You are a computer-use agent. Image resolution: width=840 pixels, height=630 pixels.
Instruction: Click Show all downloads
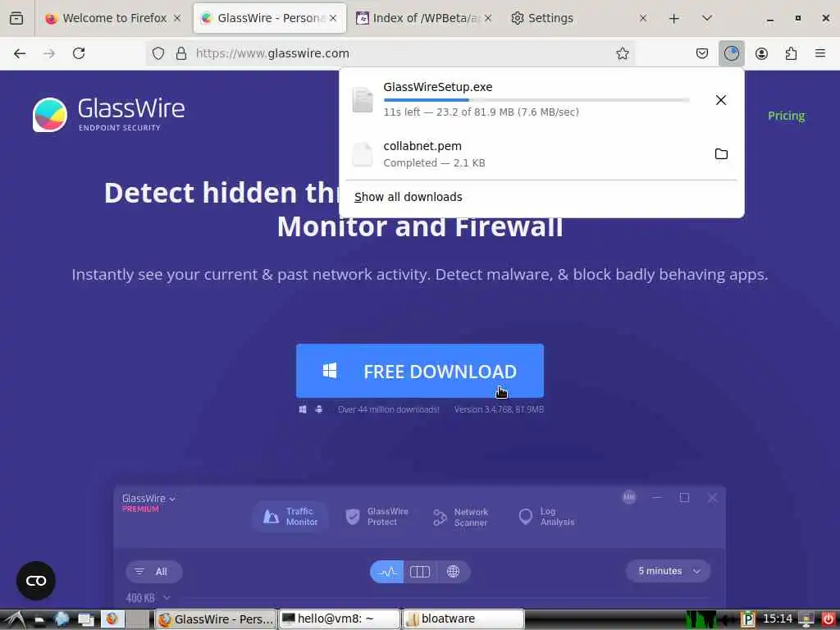click(x=409, y=197)
